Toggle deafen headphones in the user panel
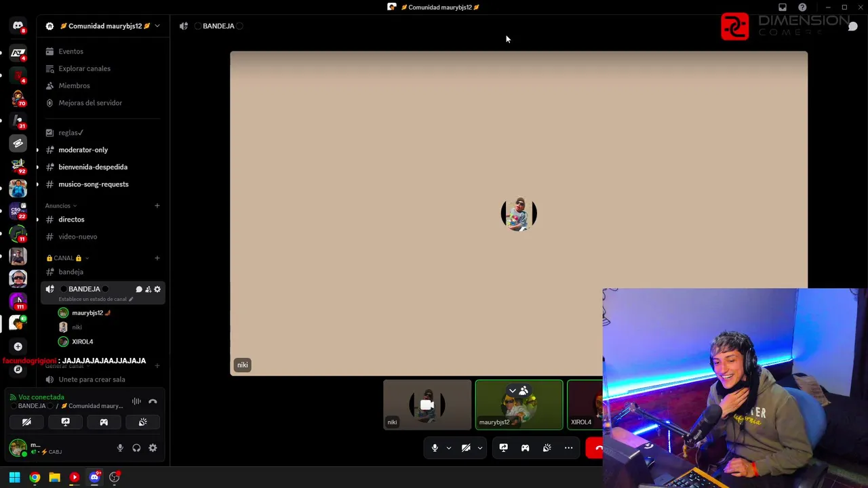Image resolution: width=868 pixels, height=488 pixels. pos(136,448)
